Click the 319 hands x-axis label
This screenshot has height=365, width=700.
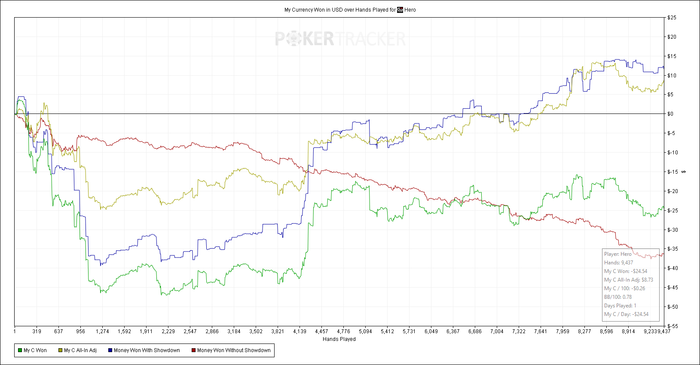point(37,332)
